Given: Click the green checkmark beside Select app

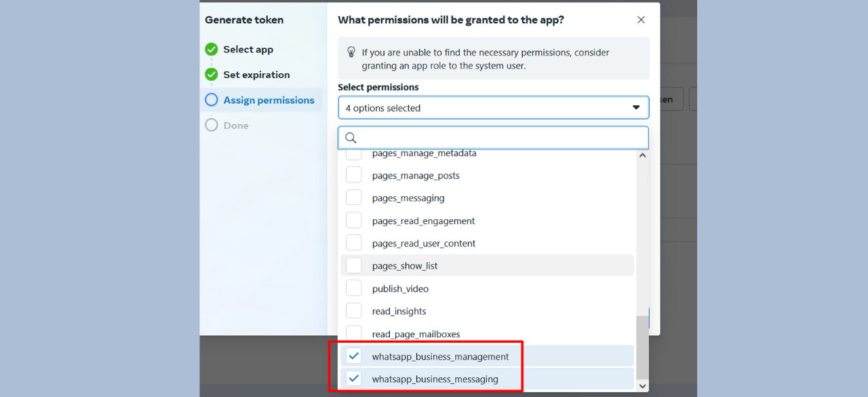Looking at the screenshot, I should point(212,50).
